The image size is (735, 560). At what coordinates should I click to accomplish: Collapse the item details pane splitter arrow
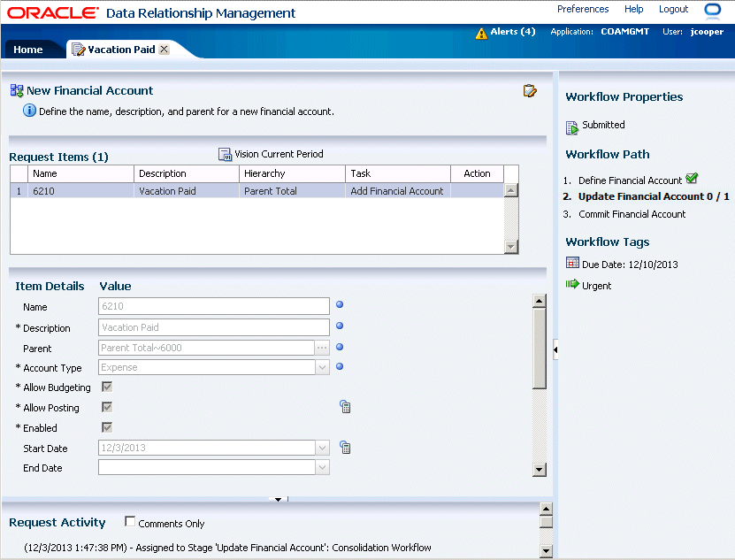pyautogui.click(x=279, y=500)
